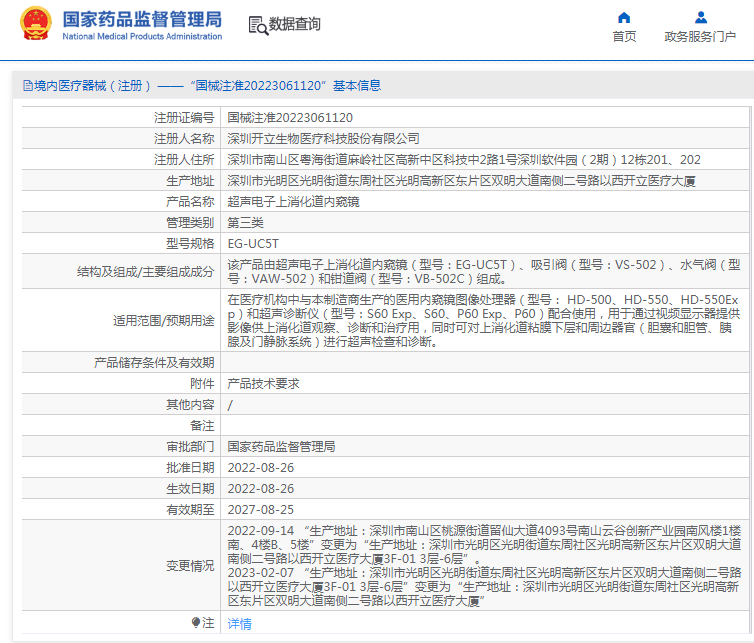Click the 注册证编号 field label

click(x=184, y=118)
